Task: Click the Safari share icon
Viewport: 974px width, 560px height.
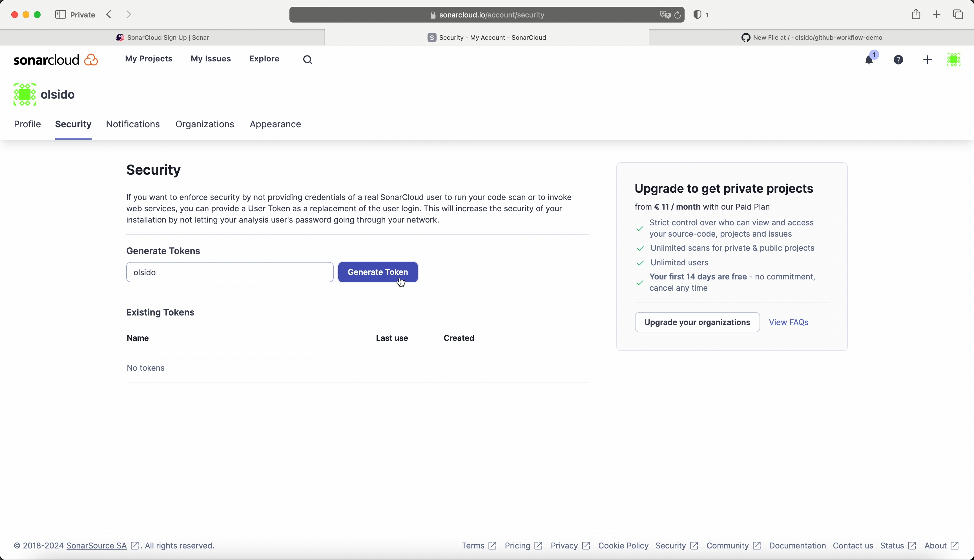Action: tap(916, 15)
